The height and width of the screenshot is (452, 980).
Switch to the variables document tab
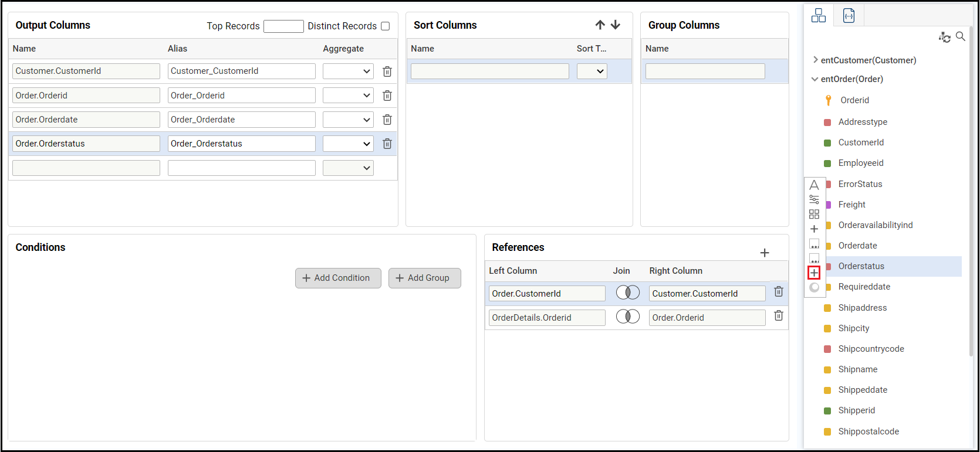point(849,15)
